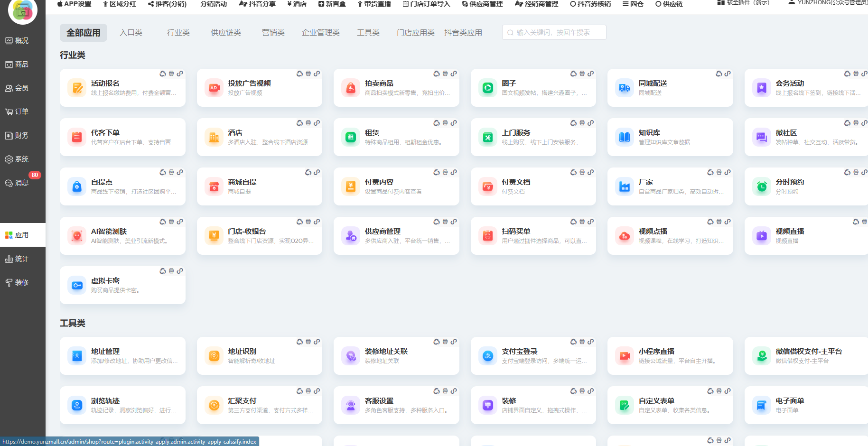868x446 pixels.
Task: Open 概况 in the sidebar
Action: 23,40
